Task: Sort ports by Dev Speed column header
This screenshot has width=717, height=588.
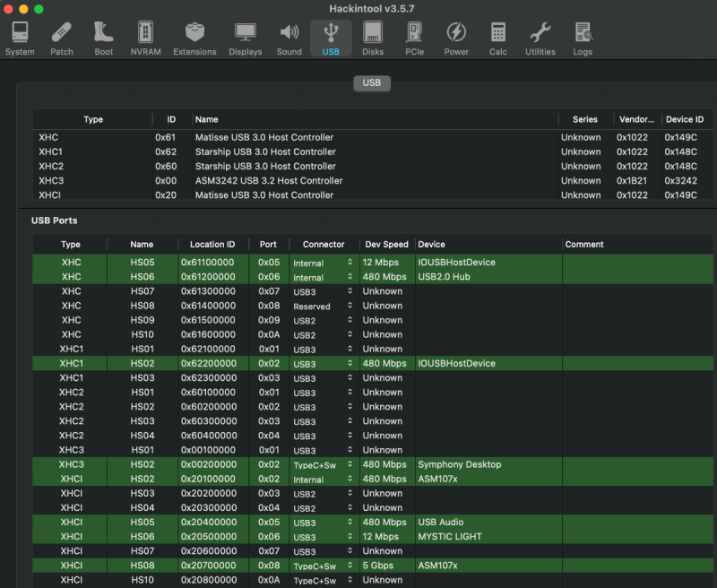Action: click(x=386, y=244)
